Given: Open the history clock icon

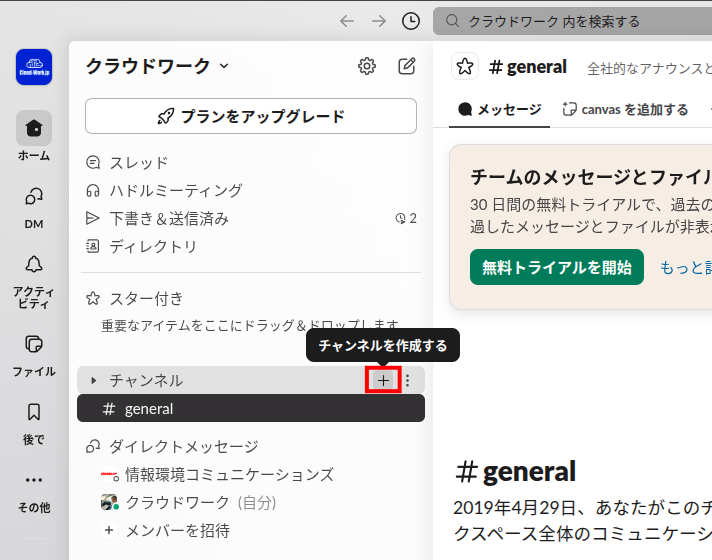Looking at the screenshot, I should pyautogui.click(x=411, y=21).
